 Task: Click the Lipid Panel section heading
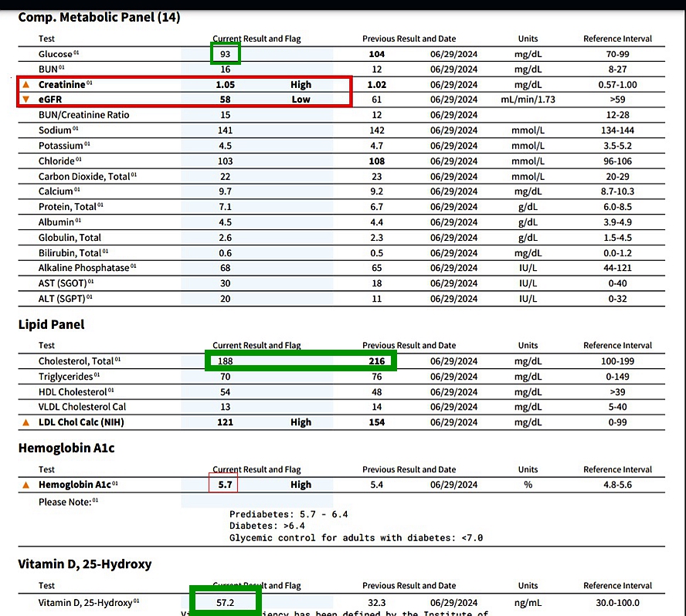[51, 324]
